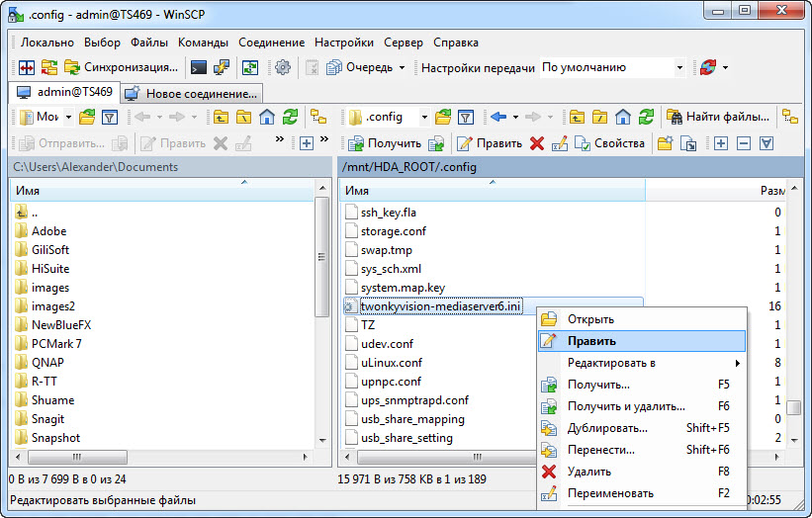
Task: Expand 'Редактировать в' submenu
Action: (x=642, y=363)
